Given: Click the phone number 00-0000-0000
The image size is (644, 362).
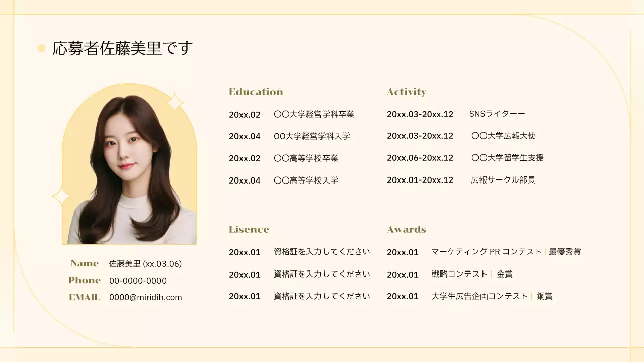Looking at the screenshot, I should point(137,281).
